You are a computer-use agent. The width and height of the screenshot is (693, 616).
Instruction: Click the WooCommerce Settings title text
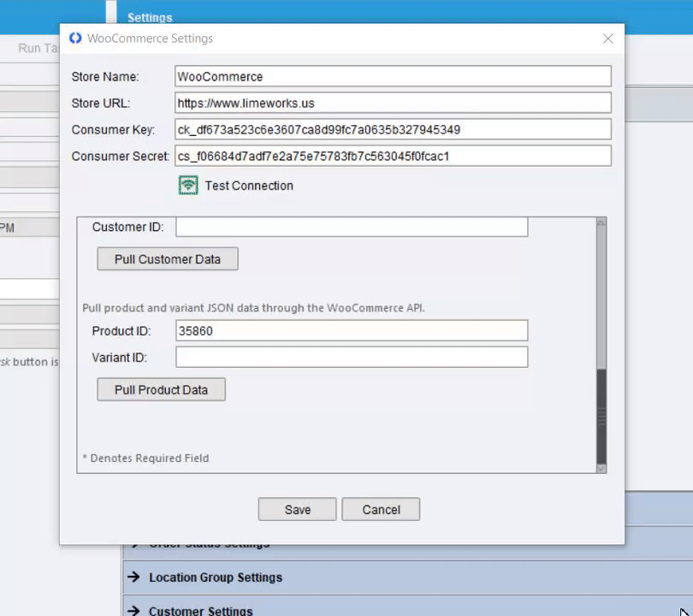click(x=151, y=38)
